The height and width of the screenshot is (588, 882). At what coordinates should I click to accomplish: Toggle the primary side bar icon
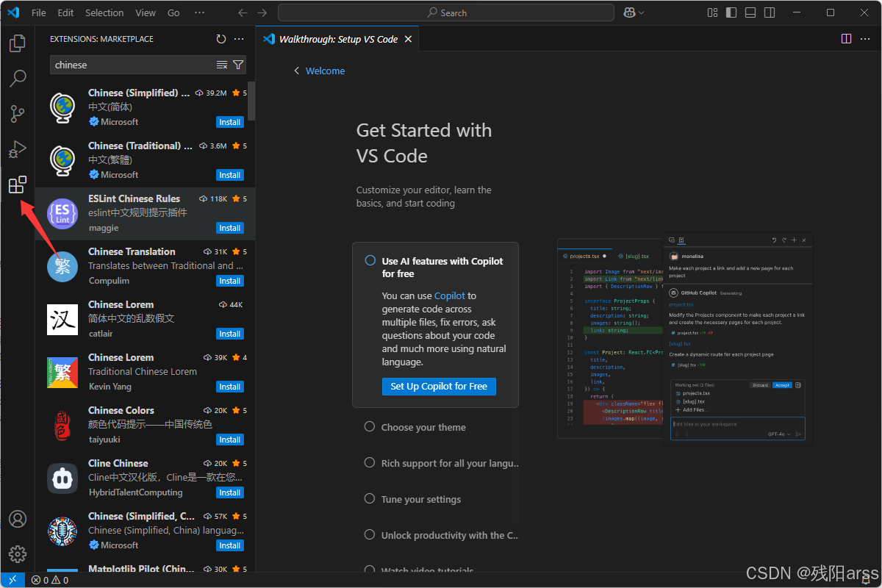(731, 12)
